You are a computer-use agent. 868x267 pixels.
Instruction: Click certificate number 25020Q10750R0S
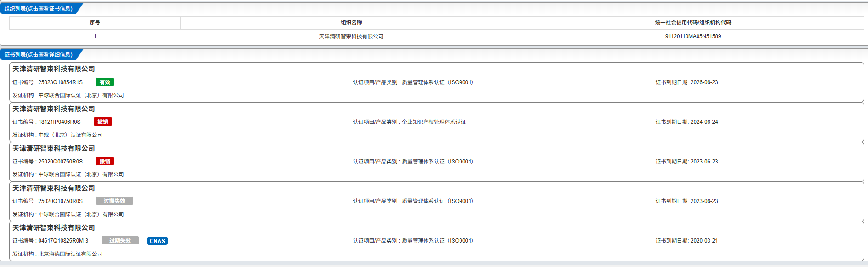click(x=60, y=201)
